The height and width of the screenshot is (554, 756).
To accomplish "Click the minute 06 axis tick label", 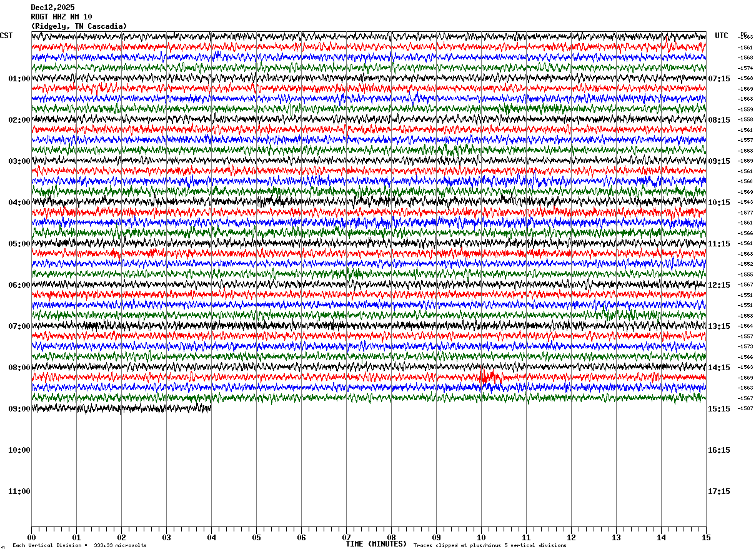I will (301, 537).
